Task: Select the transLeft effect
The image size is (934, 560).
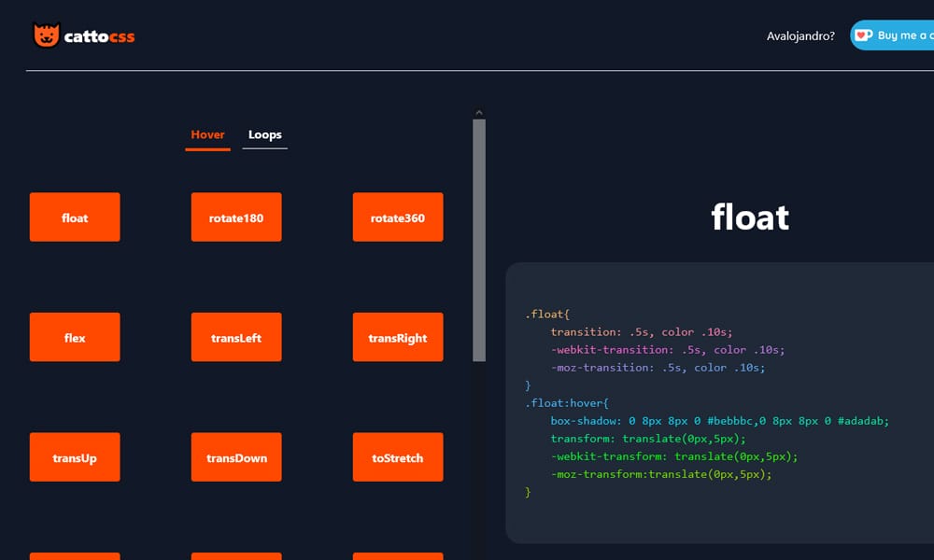Action: [236, 337]
